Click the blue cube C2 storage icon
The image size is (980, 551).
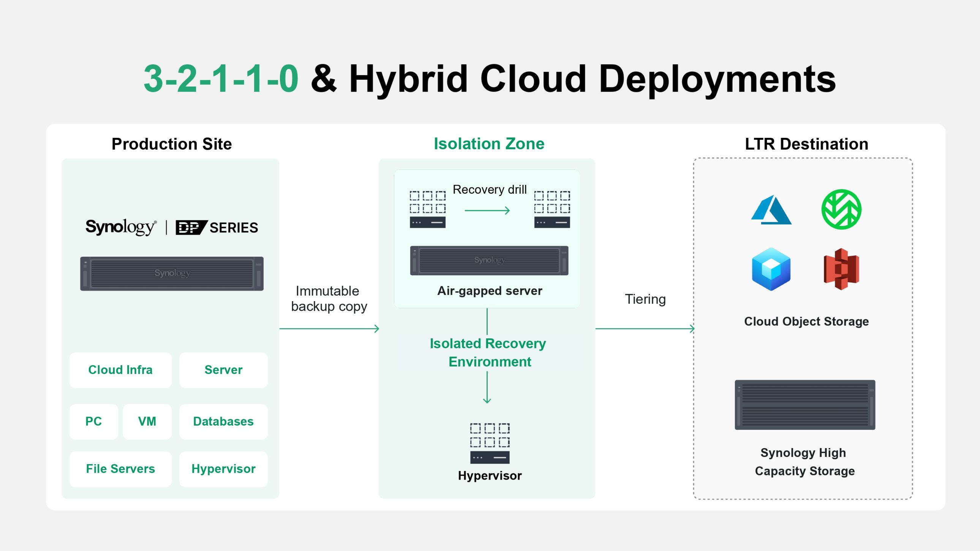coord(771,269)
